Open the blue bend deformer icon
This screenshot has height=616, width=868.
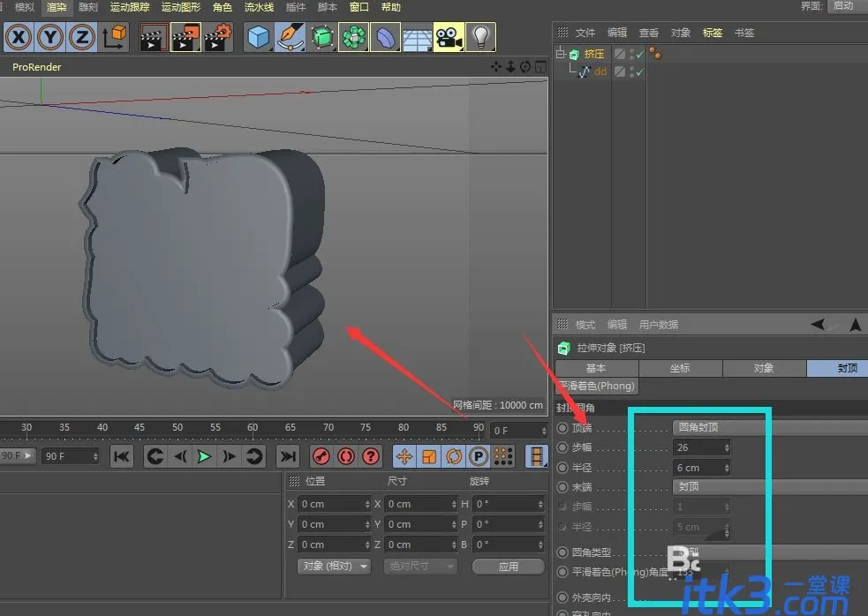click(x=385, y=37)
